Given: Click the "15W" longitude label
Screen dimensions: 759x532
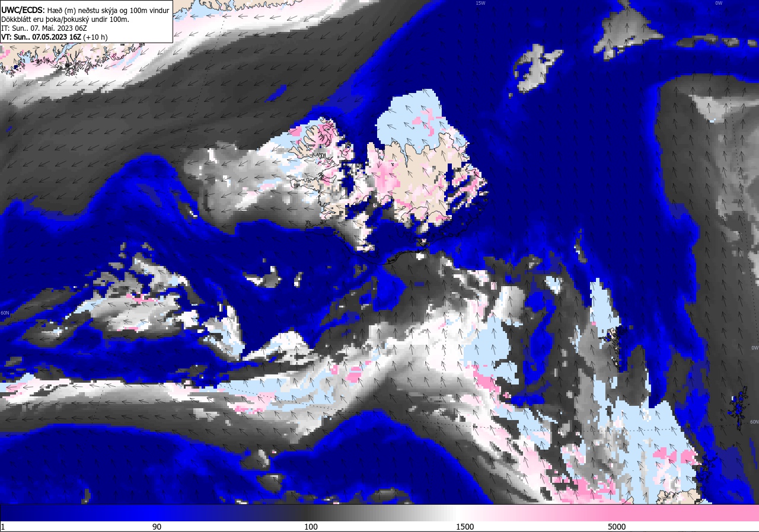Looking at the screenshot, I should (x=480, y=3).
